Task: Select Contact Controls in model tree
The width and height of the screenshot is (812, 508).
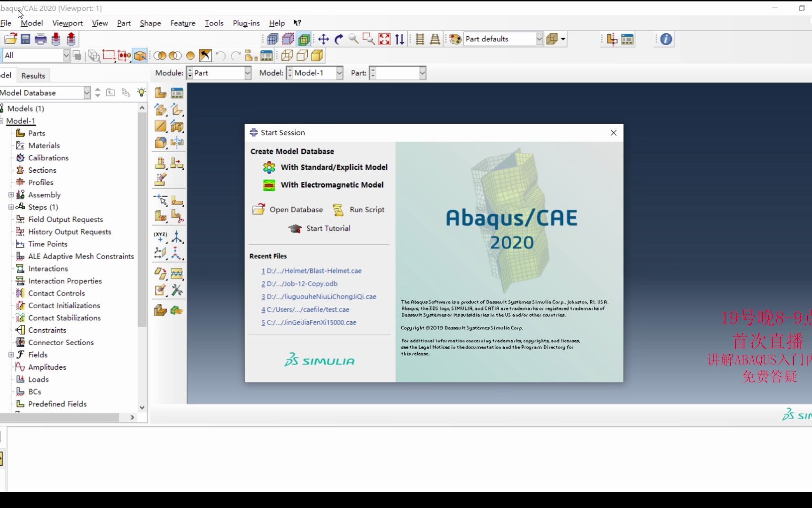Action: coord(56,293)
